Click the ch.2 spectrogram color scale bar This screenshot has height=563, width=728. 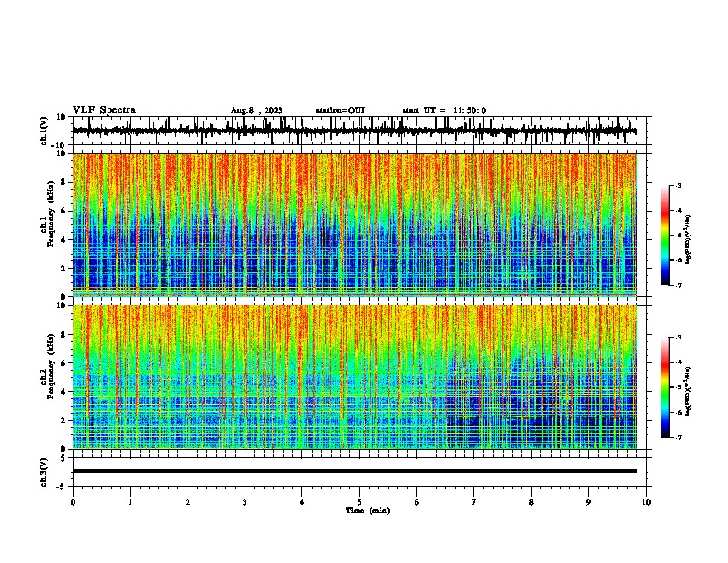[x=665, y=387]
